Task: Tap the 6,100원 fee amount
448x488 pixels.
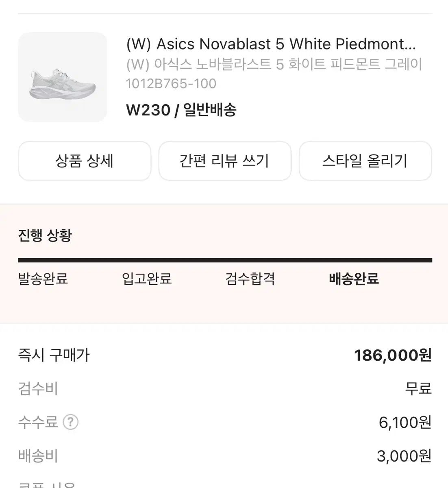Action: pos(405,423)
